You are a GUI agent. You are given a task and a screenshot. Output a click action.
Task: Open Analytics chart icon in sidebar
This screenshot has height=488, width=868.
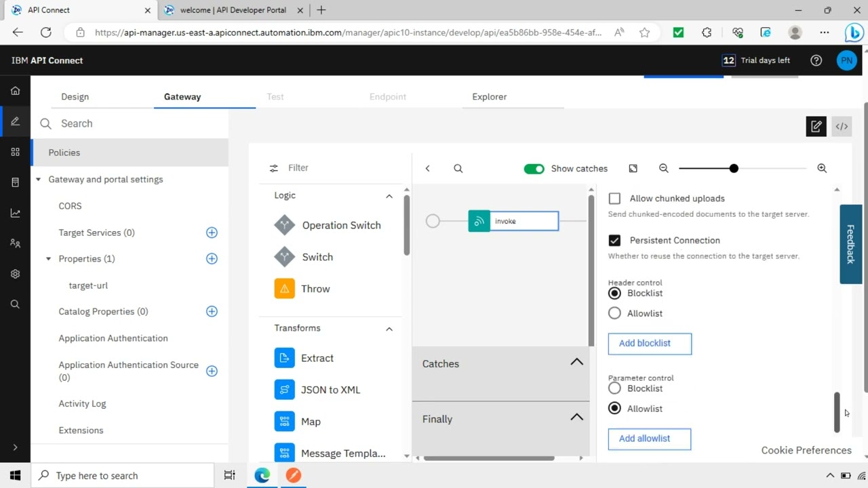tap(15, 213)
